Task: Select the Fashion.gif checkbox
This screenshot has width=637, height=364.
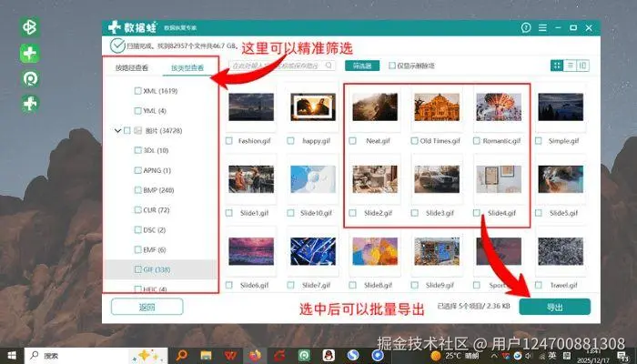Action: 229,141
